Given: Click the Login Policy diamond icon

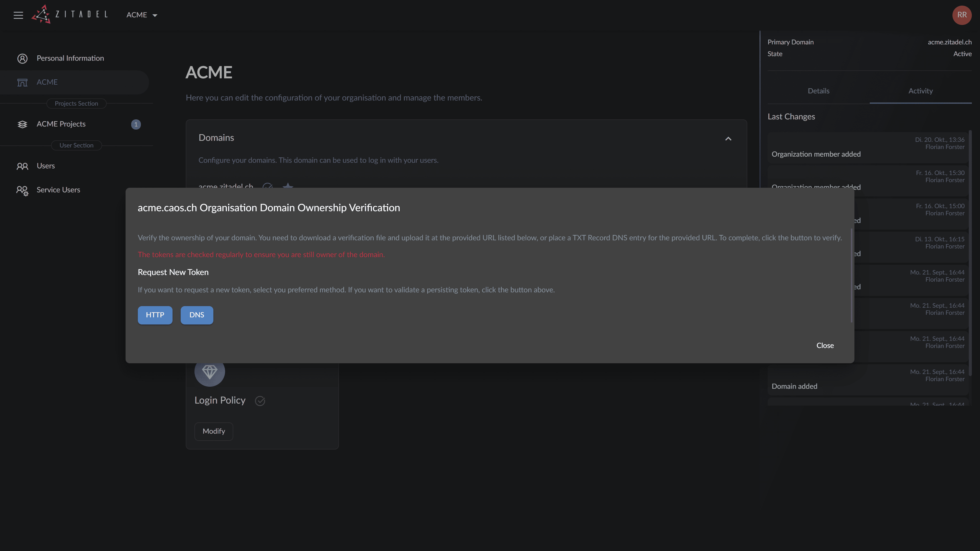Looking at the screenshot, I should tap(210, 371).
